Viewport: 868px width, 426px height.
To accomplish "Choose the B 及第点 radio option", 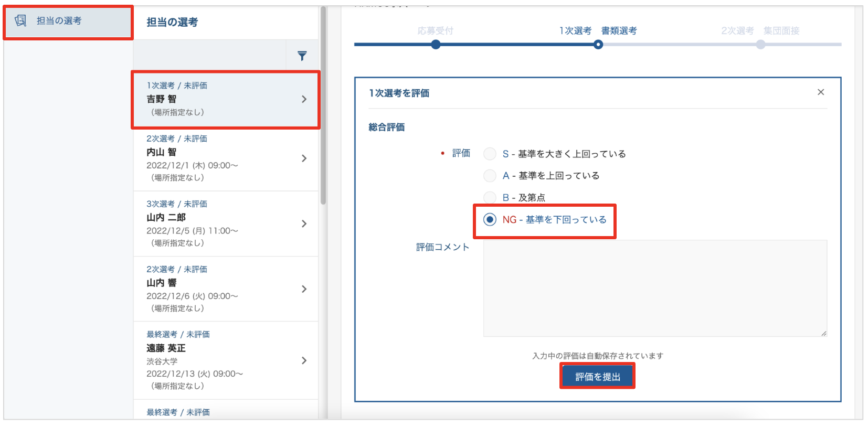I will pos(490,197).
